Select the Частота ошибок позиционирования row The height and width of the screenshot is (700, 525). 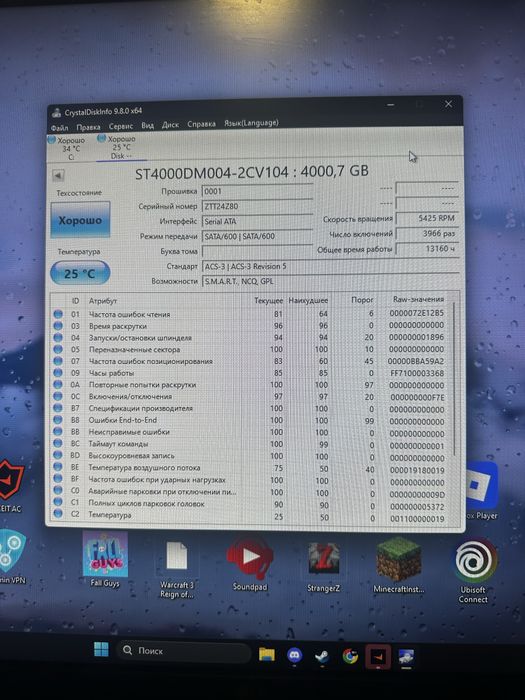[250, 361]
